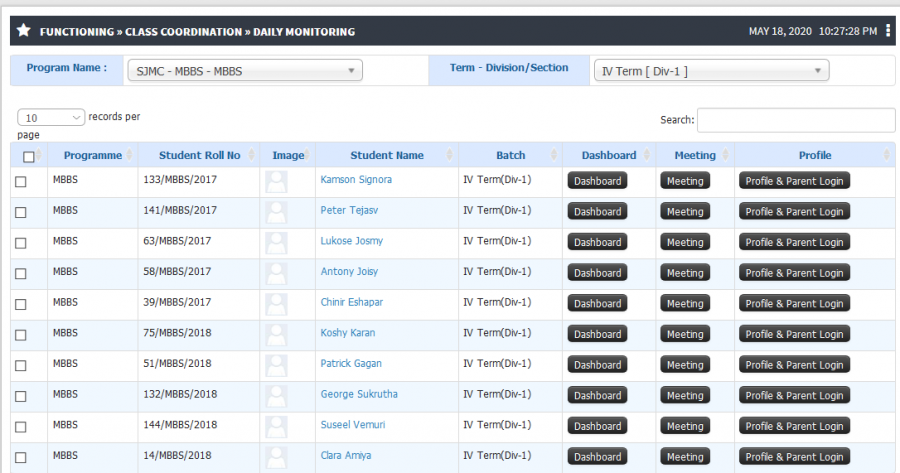
Task: Open the Program Name dropdown SJMC - MBBS
Action: pos(245,71)
